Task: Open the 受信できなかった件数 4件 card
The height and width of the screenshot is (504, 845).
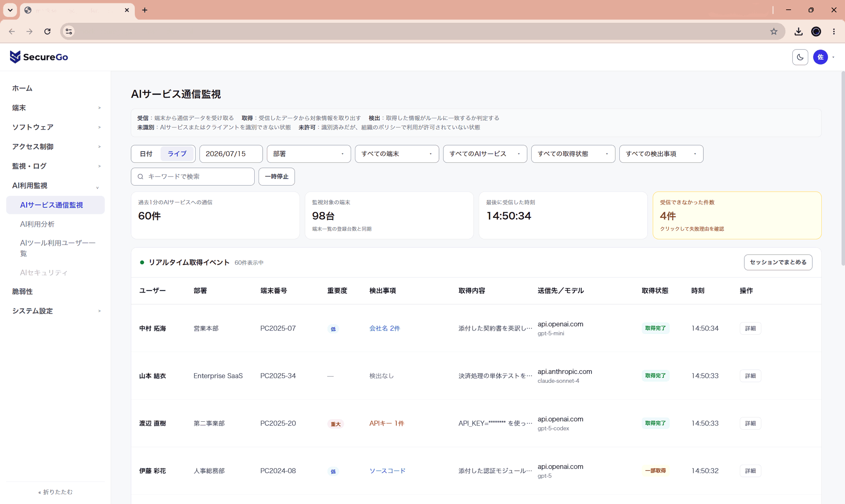Action: click(737, 215)
